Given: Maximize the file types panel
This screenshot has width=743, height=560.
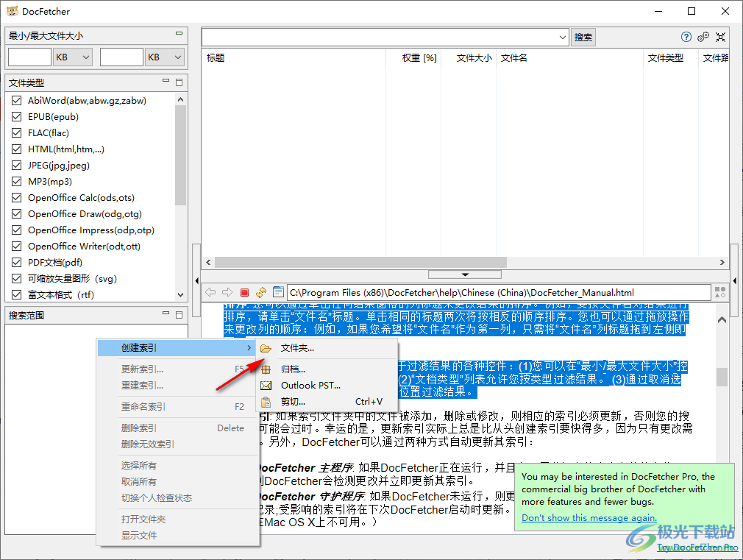Looking at the screenshot, I should click(x=179, y=82).
